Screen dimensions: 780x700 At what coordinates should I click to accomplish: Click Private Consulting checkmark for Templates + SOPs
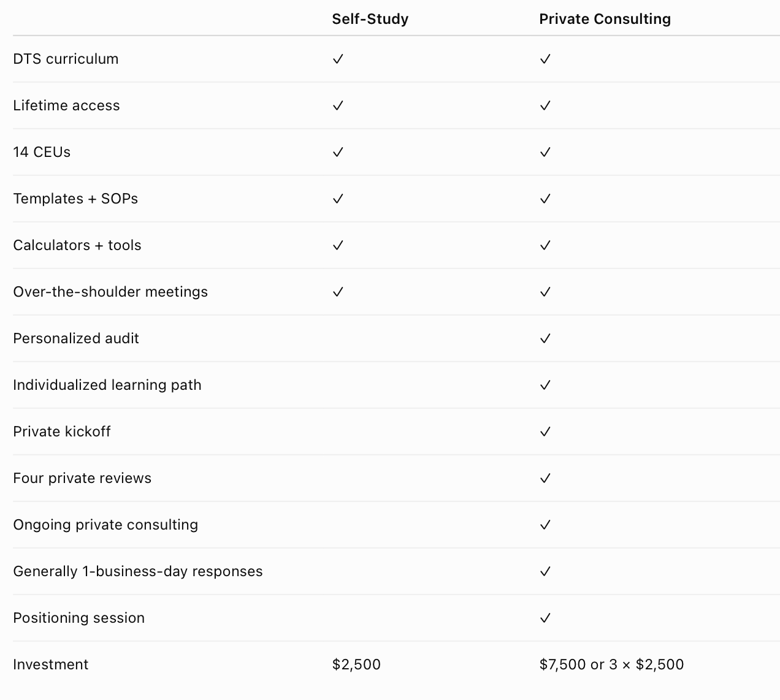click(x=545, y=199)
